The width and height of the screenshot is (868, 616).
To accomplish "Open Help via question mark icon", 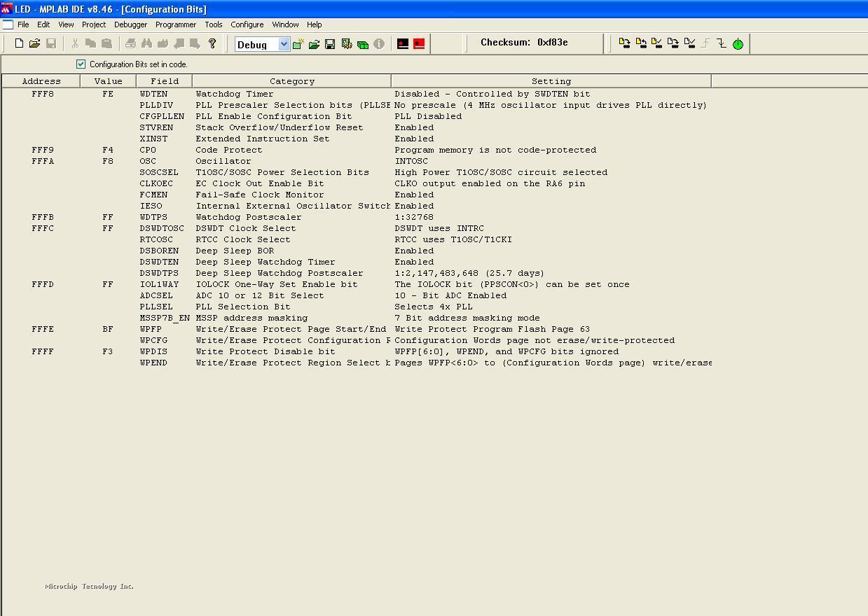I will [212, 43].
